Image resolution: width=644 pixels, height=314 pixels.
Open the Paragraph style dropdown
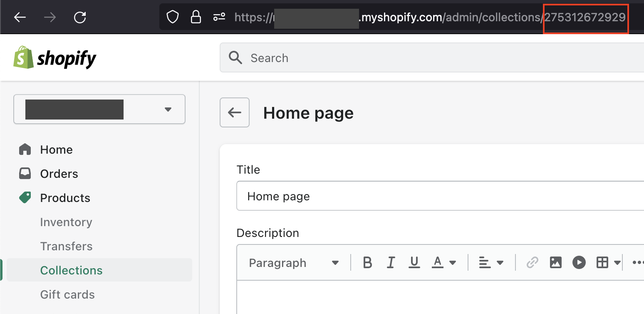(293, 263)
